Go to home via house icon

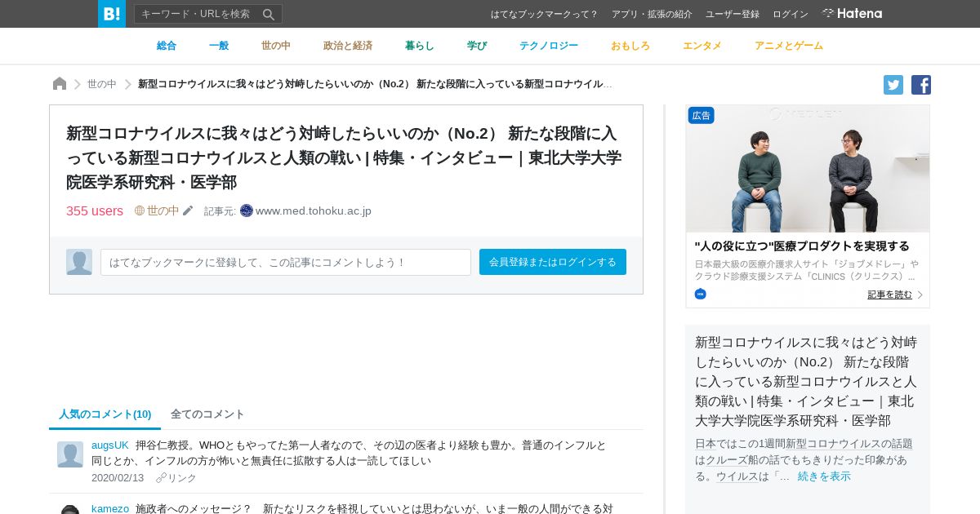coord(60,84)
